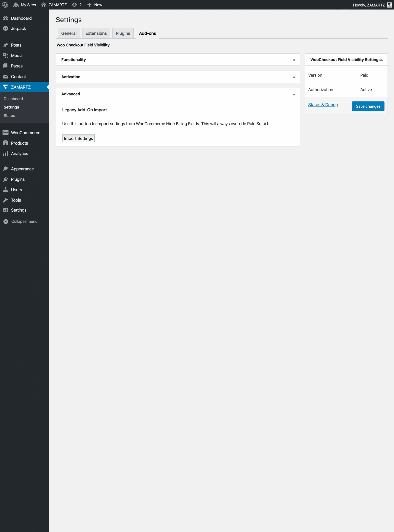Switch to the Extensions tab
Viewport: 394px width, 532px height.
96,33
